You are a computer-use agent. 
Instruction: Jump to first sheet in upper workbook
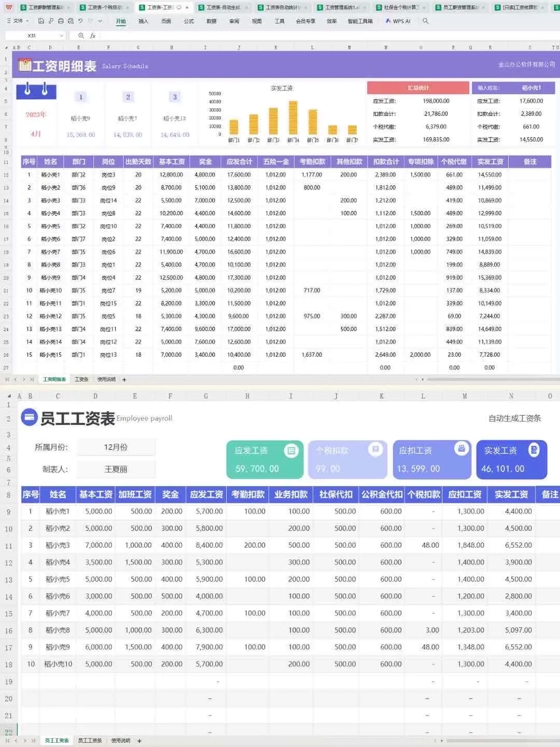coord(7,380)
